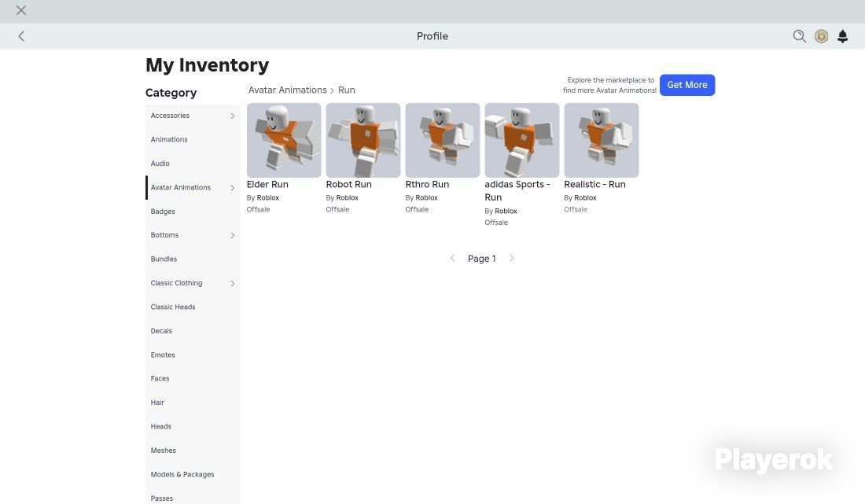Open the Robot Run thumbnail
865x504 pixels.
[x=363, y=140]
